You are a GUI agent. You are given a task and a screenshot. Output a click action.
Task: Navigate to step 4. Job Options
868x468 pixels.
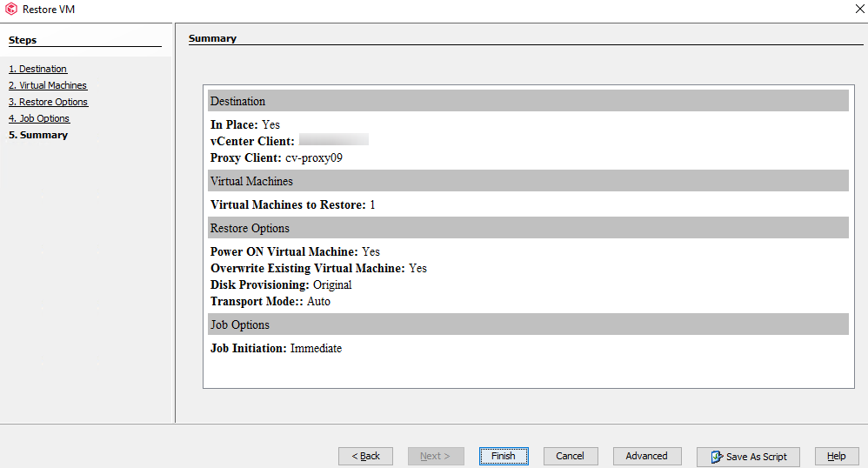(39, 118)
